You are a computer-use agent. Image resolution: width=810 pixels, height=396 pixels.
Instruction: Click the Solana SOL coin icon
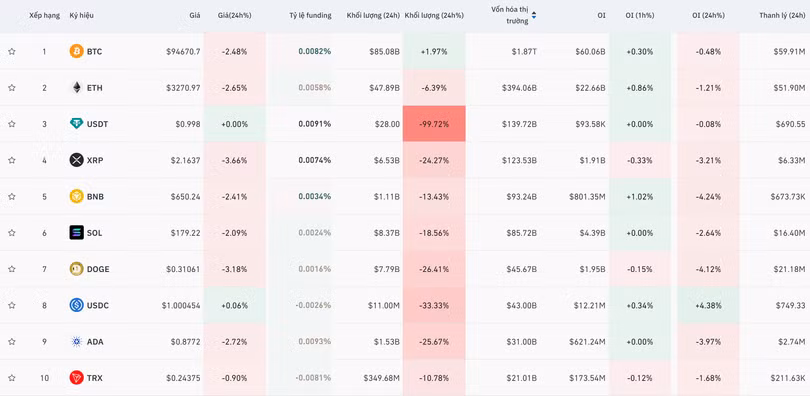pos(76,232)
